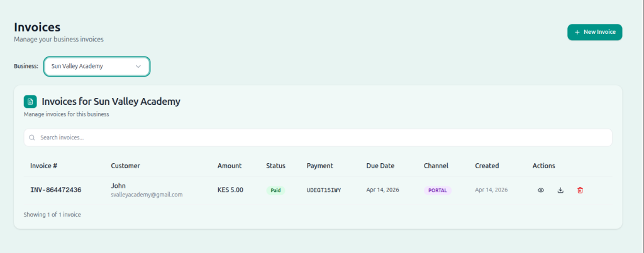Click the search magnifier icon
The width and height of the screenshot is (644, 253).
click(32, 137)
